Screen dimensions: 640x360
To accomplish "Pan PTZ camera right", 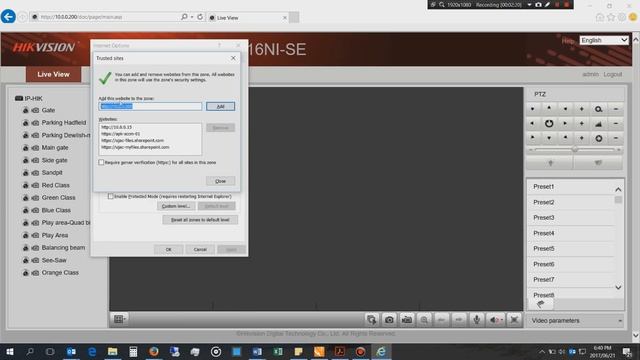I will pyautogui.click(x=565, y=123).
